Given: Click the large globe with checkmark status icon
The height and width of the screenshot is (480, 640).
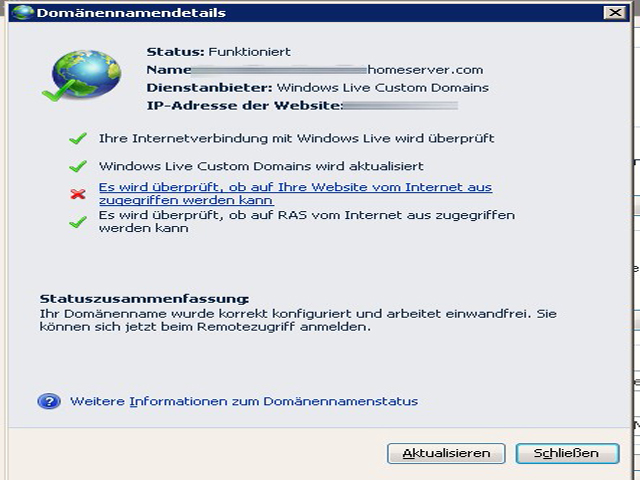Looking at the screenshot, I should coord(82,76).
